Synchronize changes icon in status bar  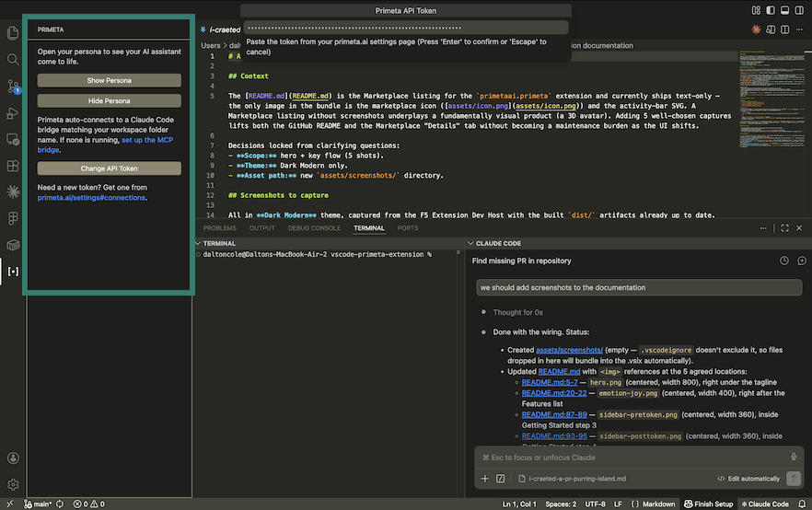(60, 504)
